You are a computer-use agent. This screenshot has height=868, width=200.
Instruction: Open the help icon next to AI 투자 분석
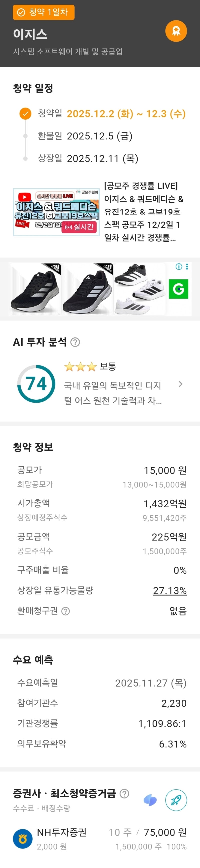point(75,342)
